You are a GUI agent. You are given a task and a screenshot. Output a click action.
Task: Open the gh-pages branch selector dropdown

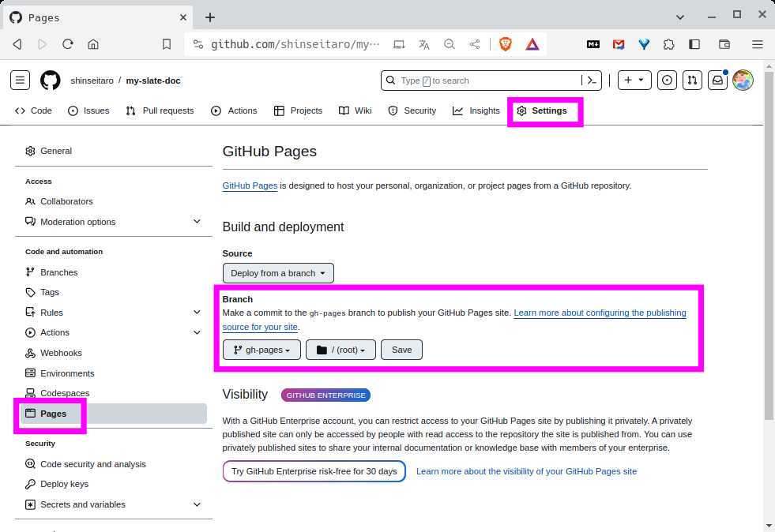pyautogui.click(x=261, y=350)
